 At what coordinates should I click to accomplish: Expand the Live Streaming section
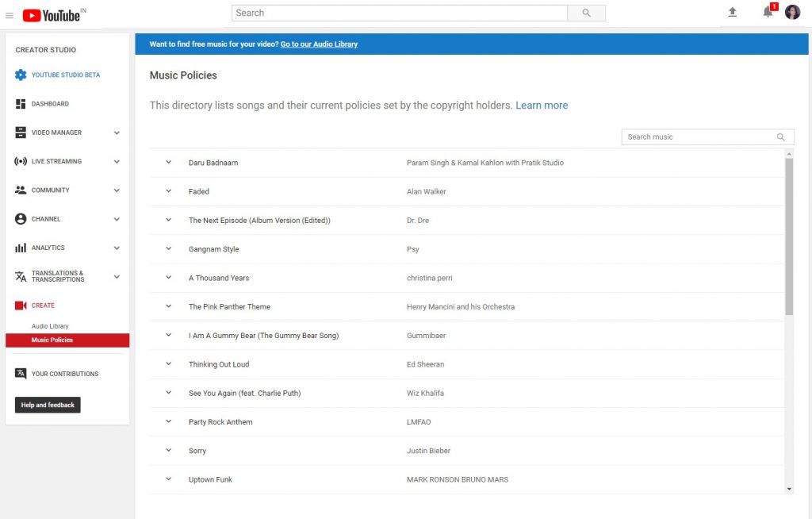click(117, 161)
